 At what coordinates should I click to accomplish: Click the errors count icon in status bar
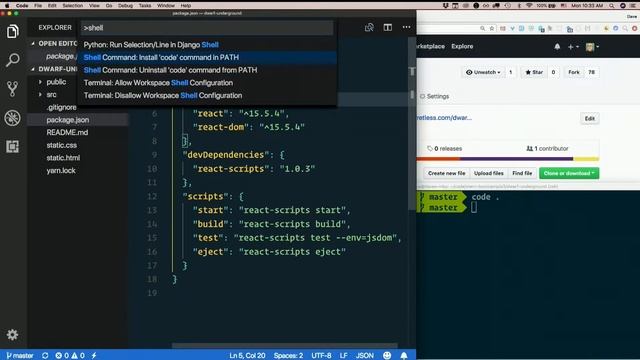(x=58, y=356)
